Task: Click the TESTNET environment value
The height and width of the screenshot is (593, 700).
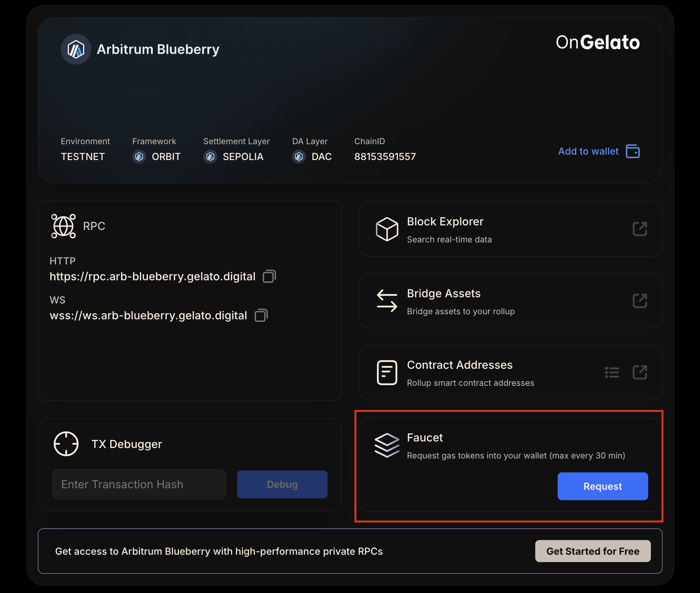Action: (83, 157)
